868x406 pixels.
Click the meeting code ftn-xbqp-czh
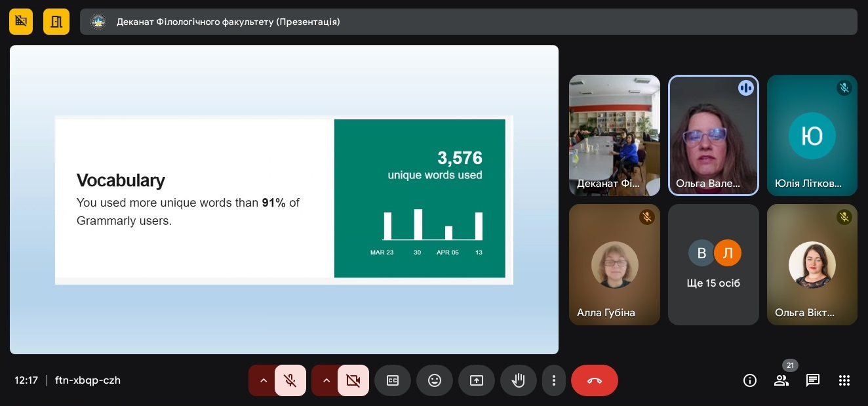point(88,380)
